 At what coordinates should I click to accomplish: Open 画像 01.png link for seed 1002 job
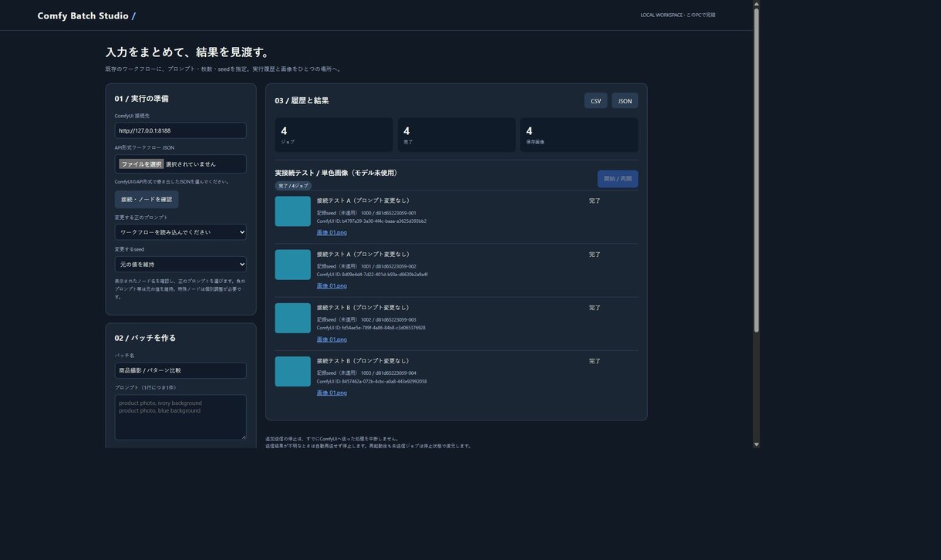332,339
